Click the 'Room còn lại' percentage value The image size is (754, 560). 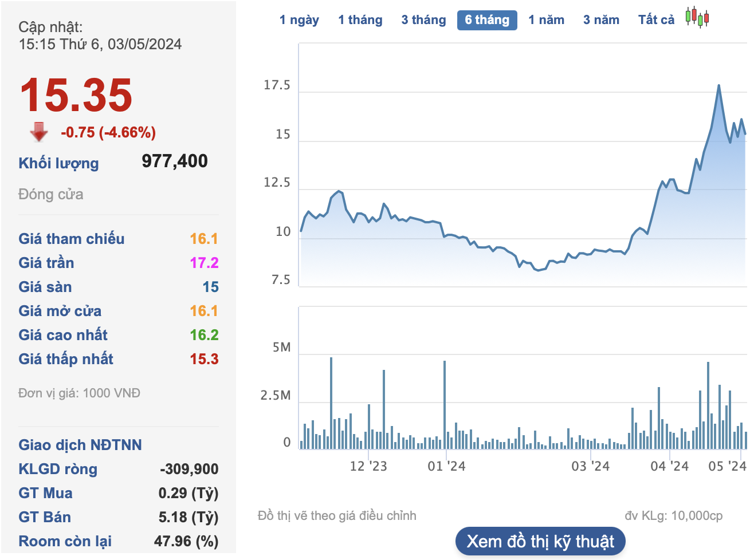click(x=186, y=541)
